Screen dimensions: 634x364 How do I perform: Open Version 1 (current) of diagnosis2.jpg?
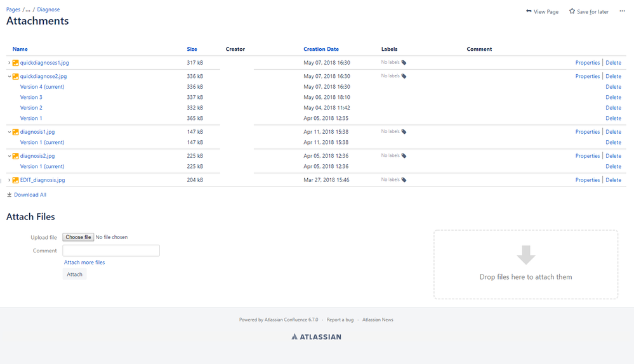click(42, 166)
